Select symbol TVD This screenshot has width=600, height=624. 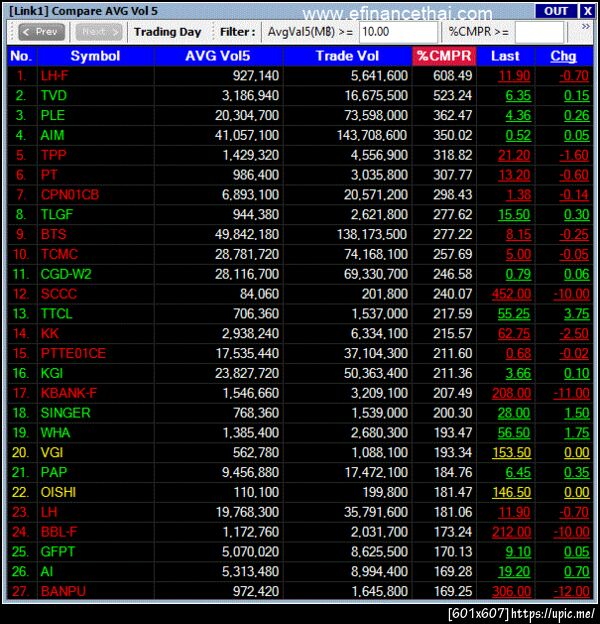tap(54, 96)
